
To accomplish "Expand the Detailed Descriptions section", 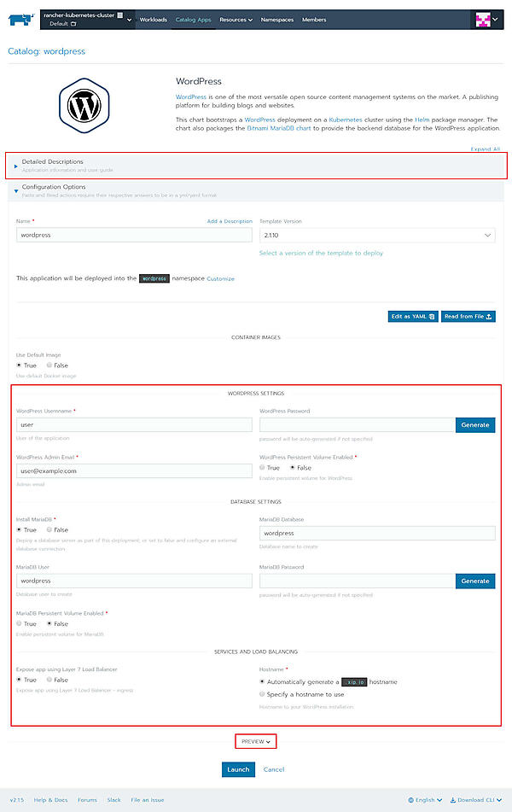I will coord(256,166).
